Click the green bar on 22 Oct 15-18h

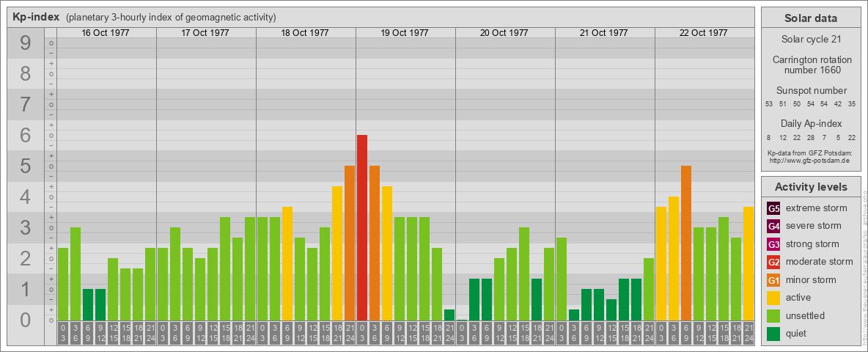coord(724,269)
